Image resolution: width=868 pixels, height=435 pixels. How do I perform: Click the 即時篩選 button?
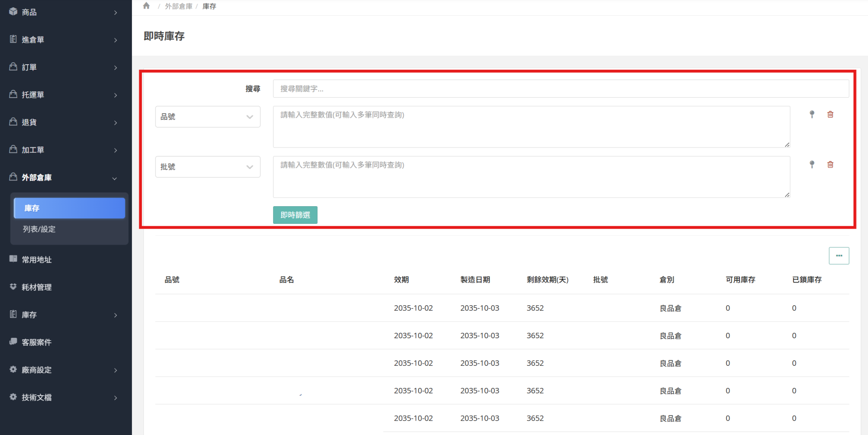click(295, 215)
